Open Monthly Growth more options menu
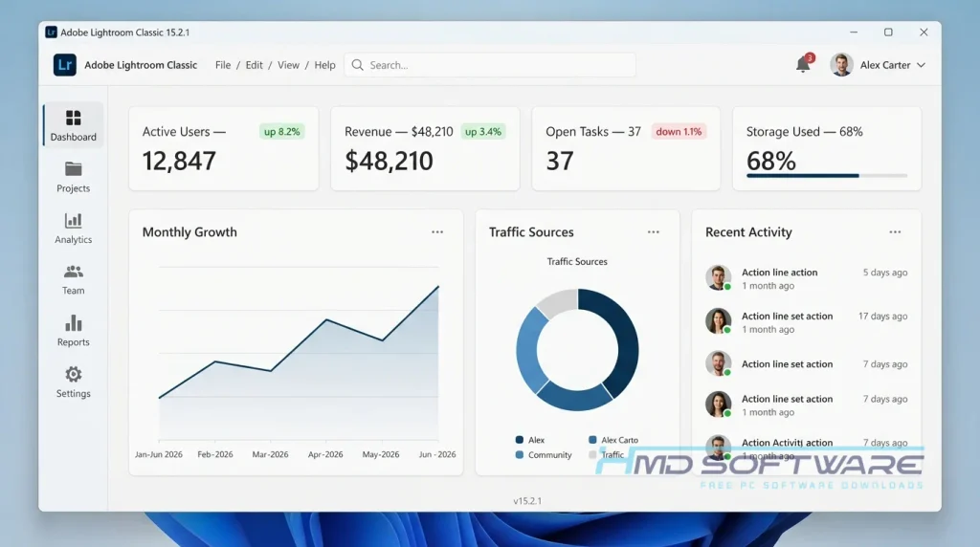Image resolution: width=980 pixels, height=547 pixels. coord(437,231)
